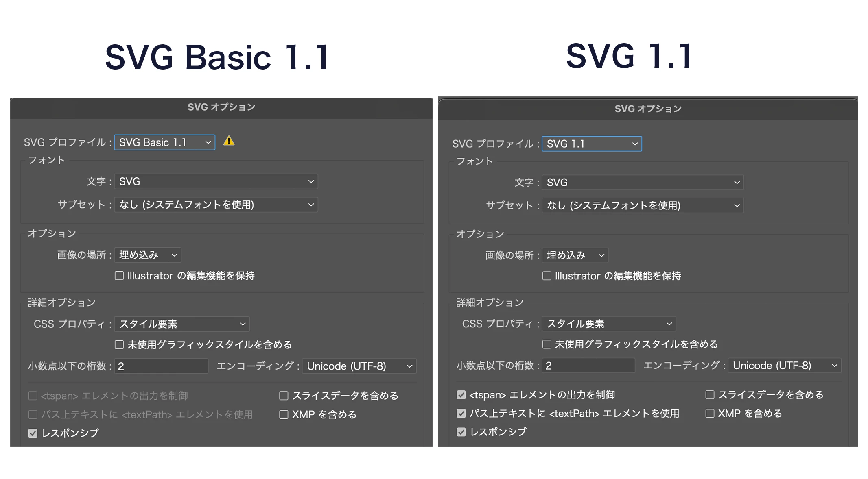Enable left スライスデータを含める checkbox
868x479 pixels.
pyautogui.click(x=284, y=396)
